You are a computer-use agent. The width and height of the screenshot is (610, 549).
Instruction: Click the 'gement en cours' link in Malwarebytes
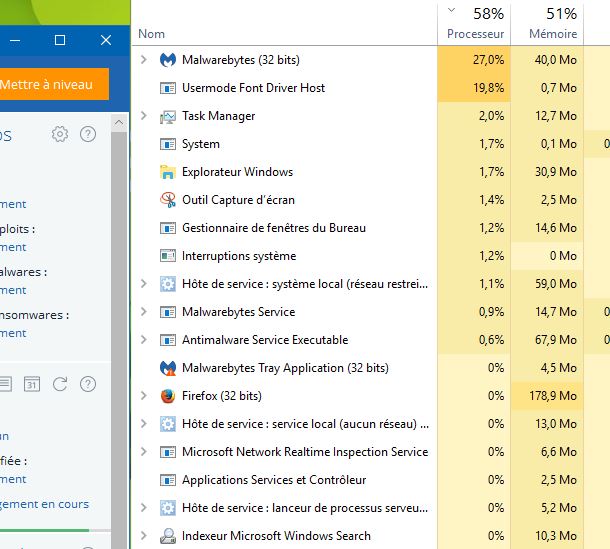tap(44, 504)
